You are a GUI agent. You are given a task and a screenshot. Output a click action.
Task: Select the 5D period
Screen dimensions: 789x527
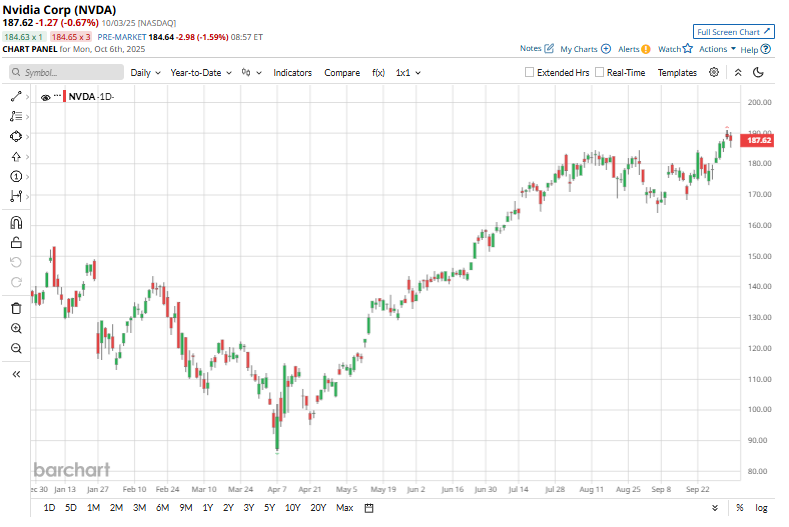click(71, 508)
